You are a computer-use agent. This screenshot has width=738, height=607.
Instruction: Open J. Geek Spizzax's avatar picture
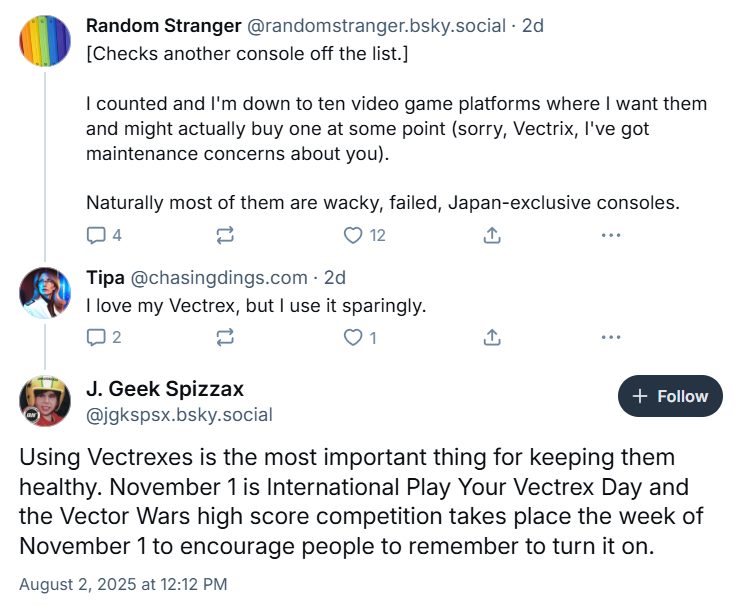44,400
